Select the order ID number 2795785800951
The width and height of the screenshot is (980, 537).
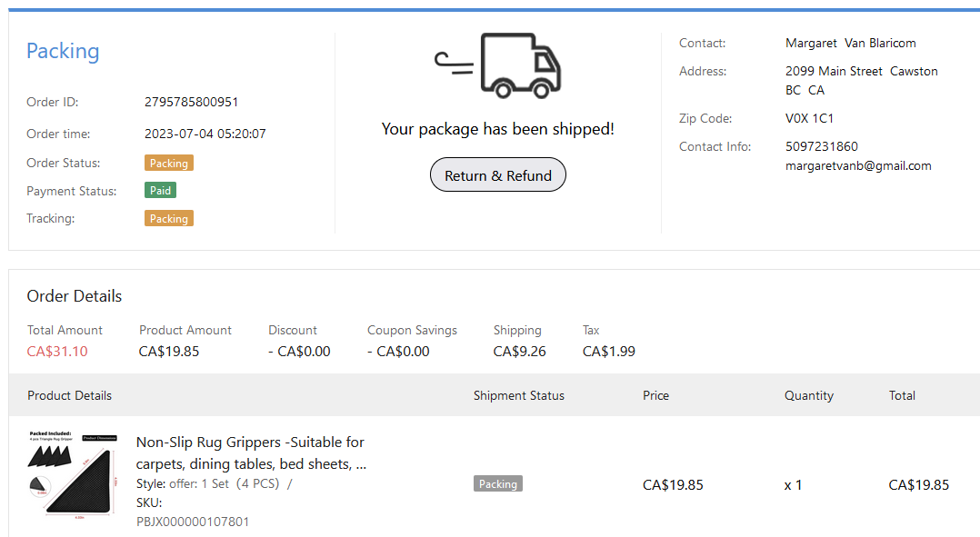tap(191, 102)
